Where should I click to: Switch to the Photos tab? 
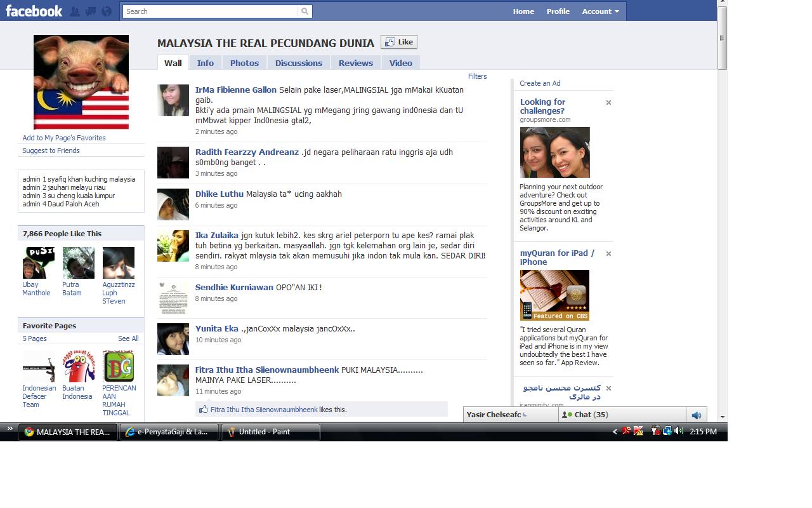[244, 63]
